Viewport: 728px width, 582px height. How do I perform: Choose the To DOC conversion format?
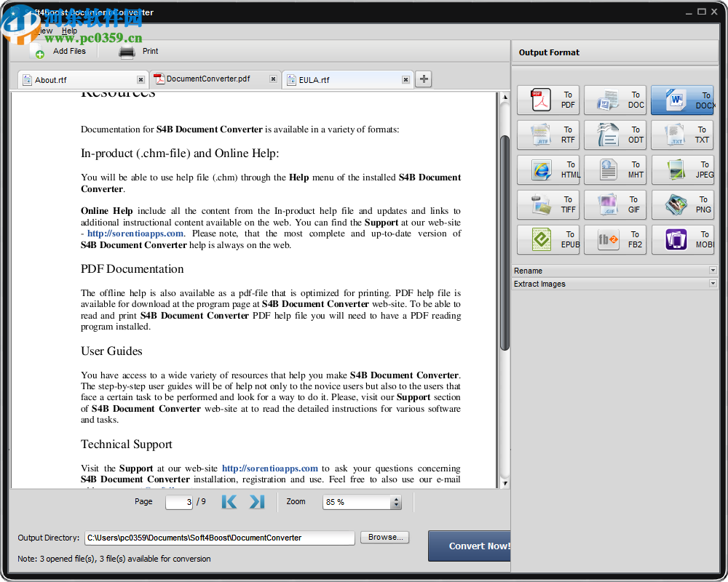click(615, 100)
